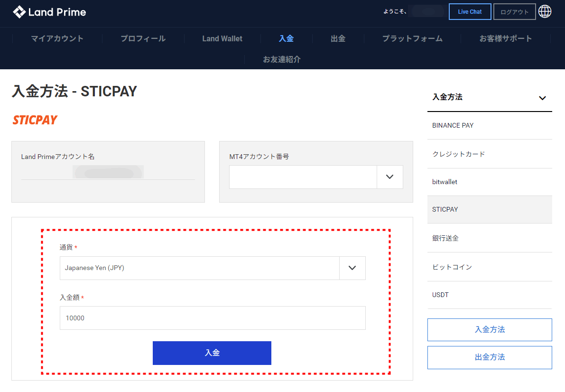Select USDT deposit method
565x392 pixels.
(x=489, y=295)
